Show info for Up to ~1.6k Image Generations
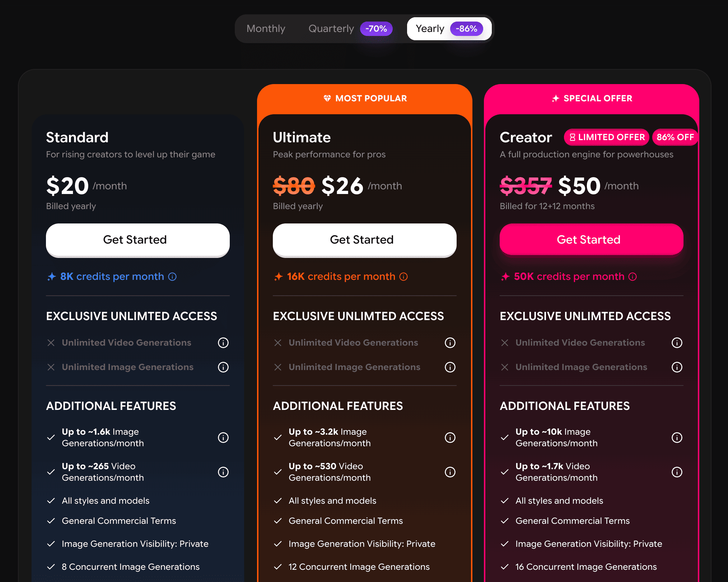 [x=223, y=438]
